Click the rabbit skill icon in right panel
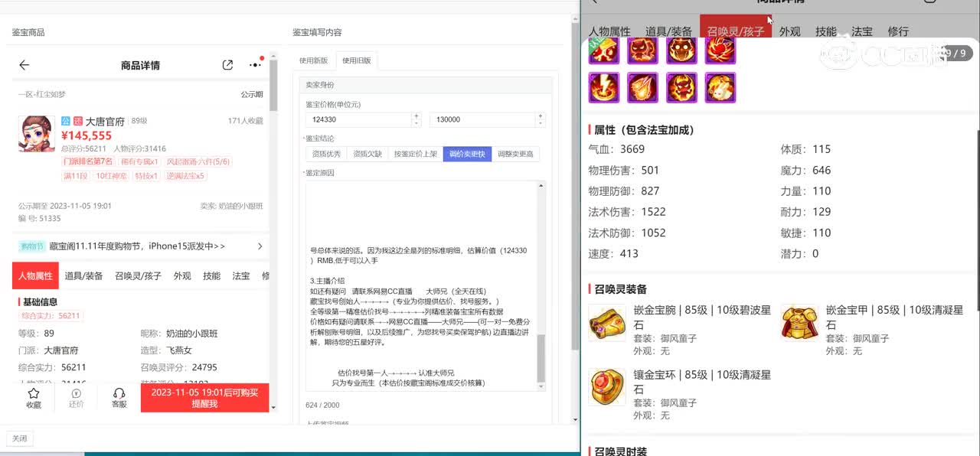Image resolution: width=980 pixels, height=456 pixels. 720,88
